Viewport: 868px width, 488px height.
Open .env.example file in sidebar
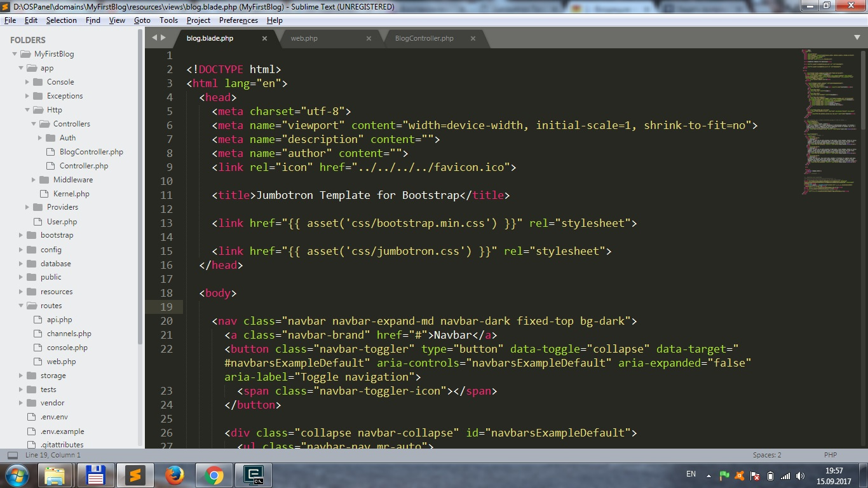pyautogui.click(x=62, y=431)
